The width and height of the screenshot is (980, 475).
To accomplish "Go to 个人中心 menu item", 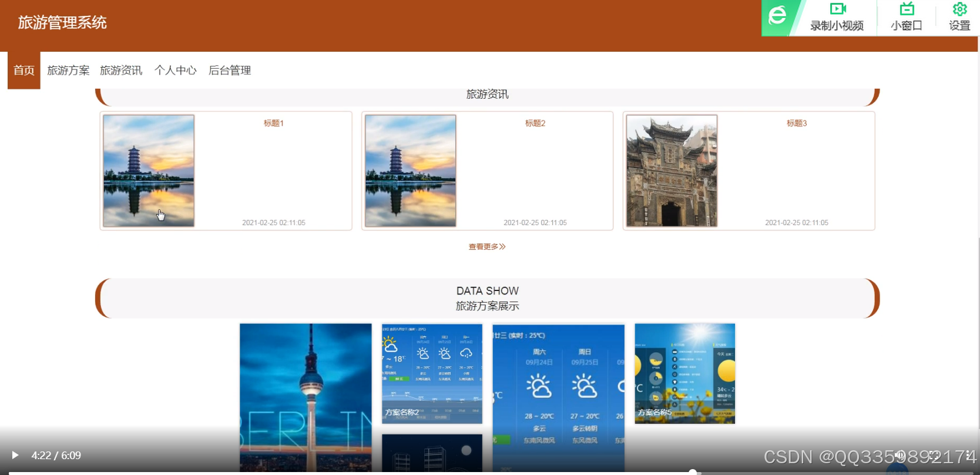I will 175,70.
